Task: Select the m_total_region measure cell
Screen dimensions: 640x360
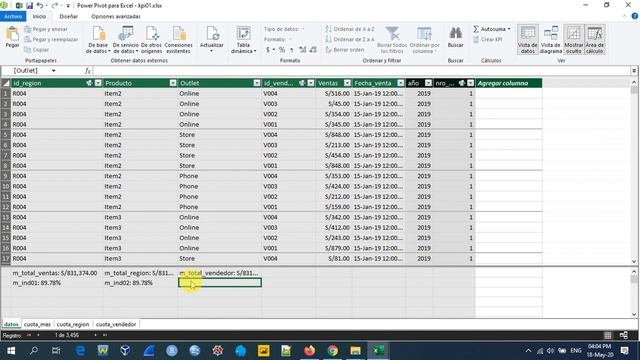Action: point(140,273)
